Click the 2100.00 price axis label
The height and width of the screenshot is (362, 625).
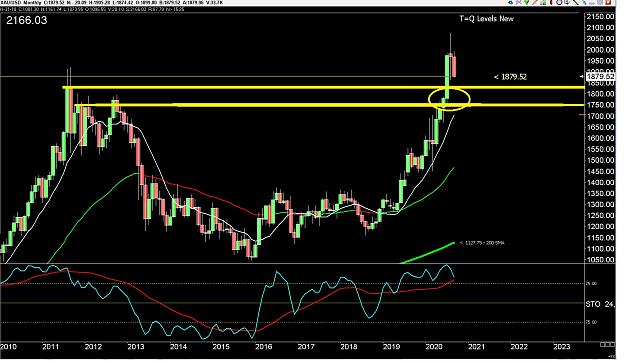(x=600, y=28)
